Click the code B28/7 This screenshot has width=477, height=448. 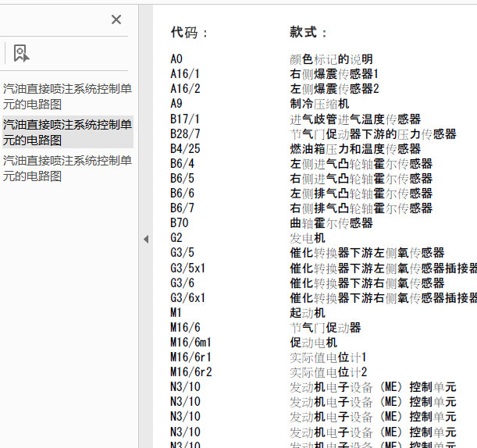coord(185,133)
